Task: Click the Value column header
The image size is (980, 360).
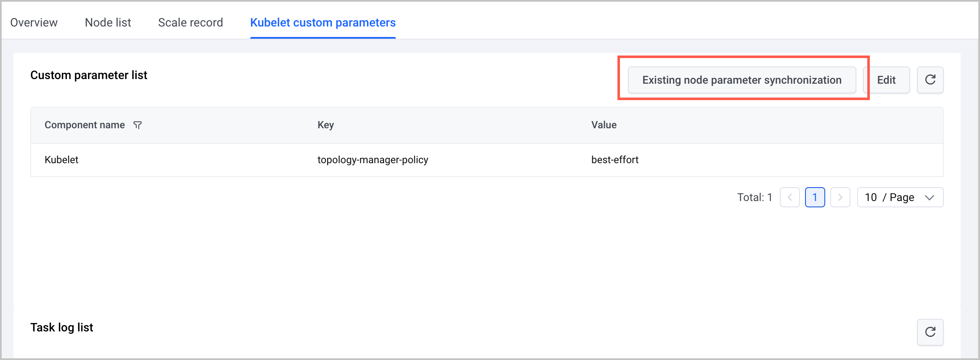Action: [604, 125]
